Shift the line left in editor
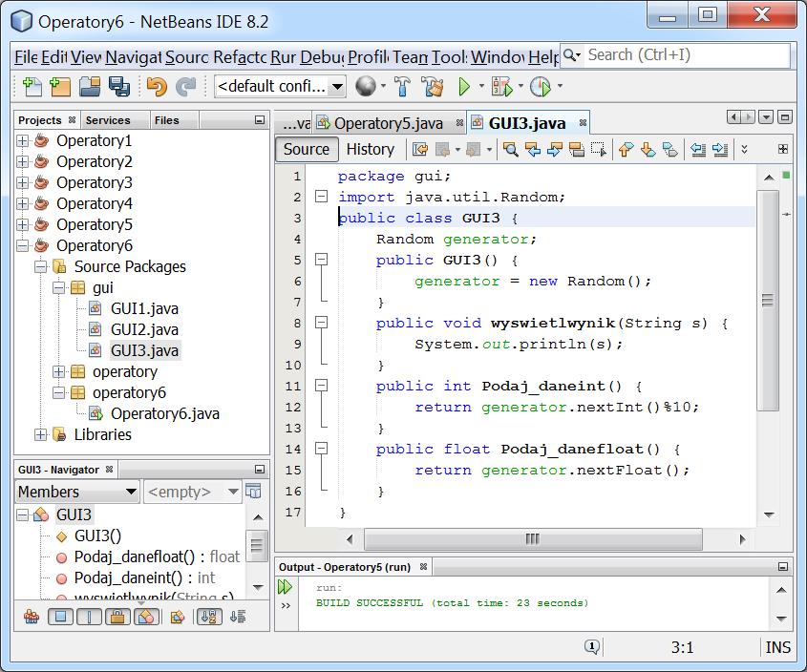 click(698, 149)
